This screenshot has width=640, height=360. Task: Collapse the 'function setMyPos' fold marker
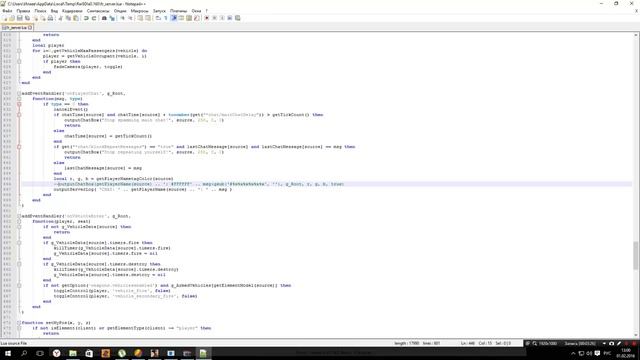click(x=19, y=322)
